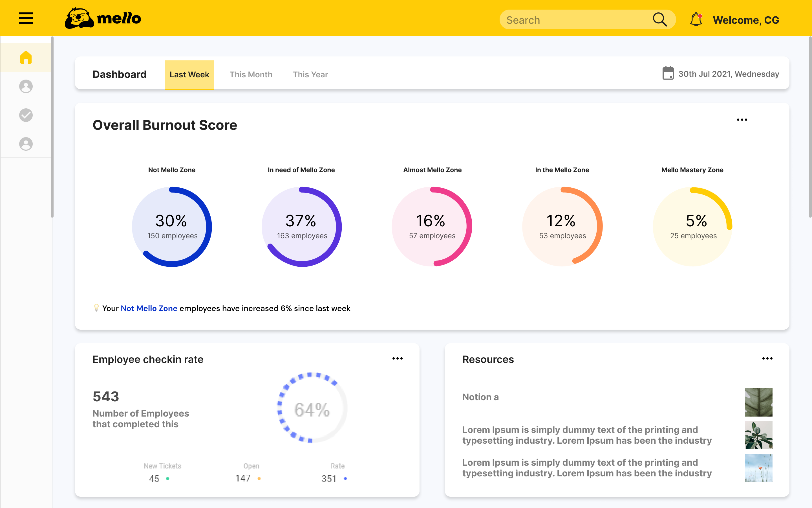812x508 pixels.
Task: Click the search magnifier icon
Action: coord(659,19)
